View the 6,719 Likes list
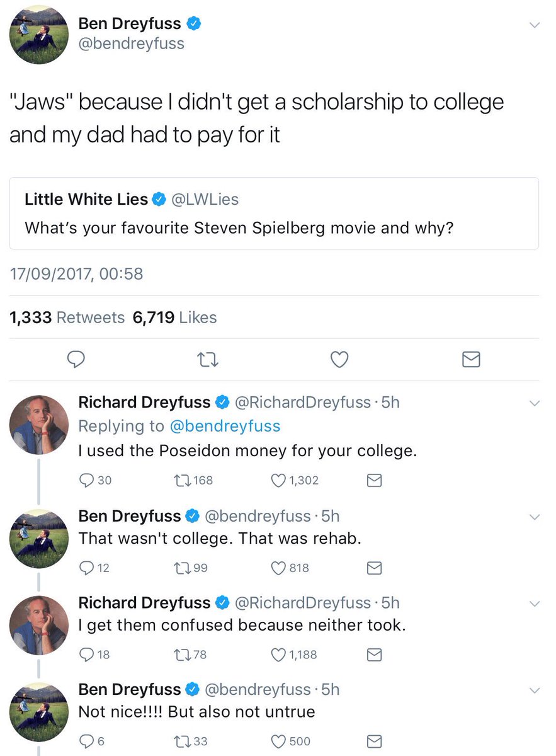Image resolution: width=556 pixels, height=756 pixels. click(174, 318)
